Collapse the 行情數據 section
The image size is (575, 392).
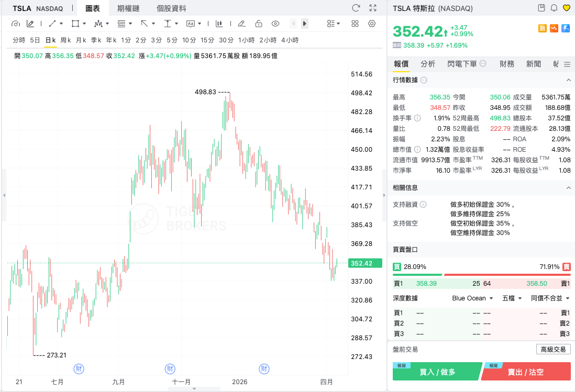tap(568, 80)
